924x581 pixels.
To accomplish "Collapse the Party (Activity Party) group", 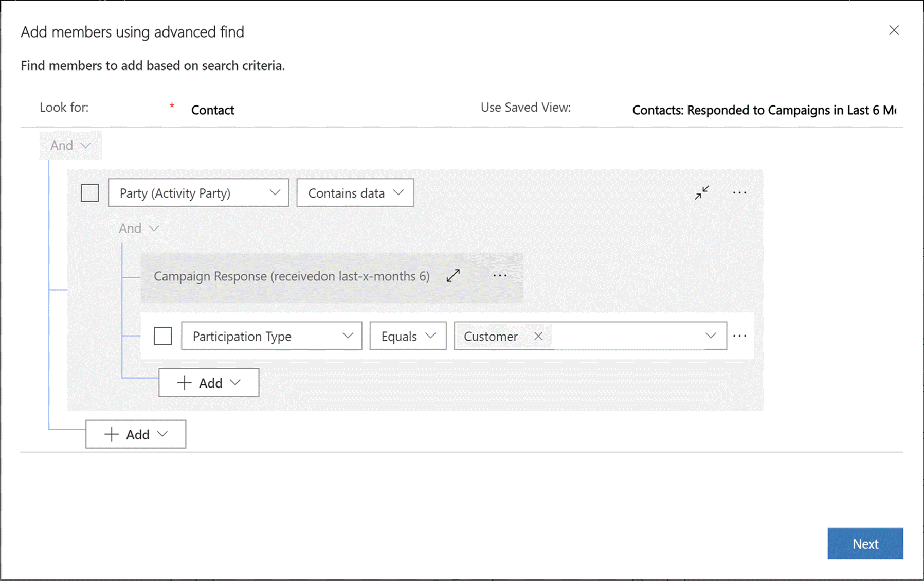I will 701,192.
